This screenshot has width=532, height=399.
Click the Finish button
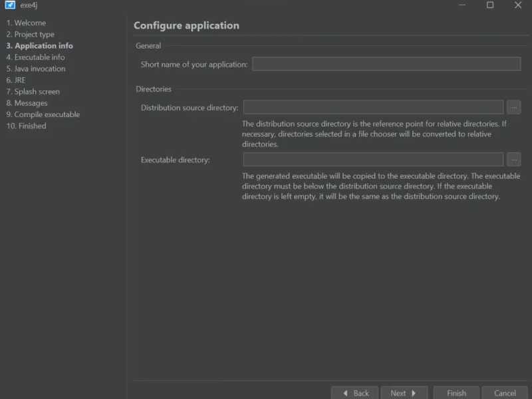pos(456,393)
